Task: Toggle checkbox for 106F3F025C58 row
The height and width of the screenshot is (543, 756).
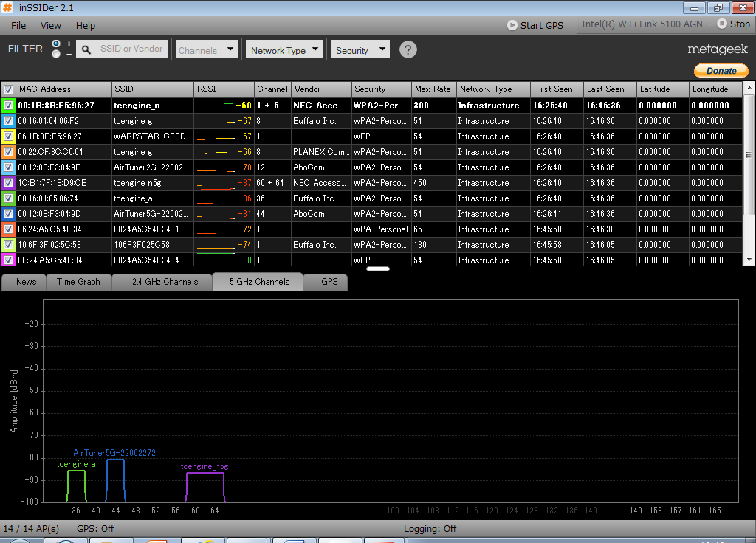Action: pos(8,244)
